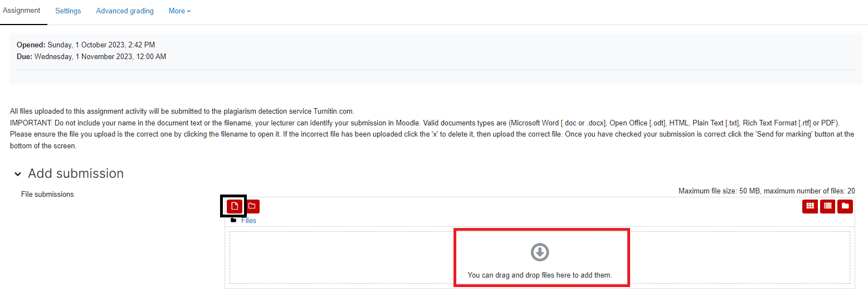Open the More dropdown menu
868x296 pixels.
point(180,11)
